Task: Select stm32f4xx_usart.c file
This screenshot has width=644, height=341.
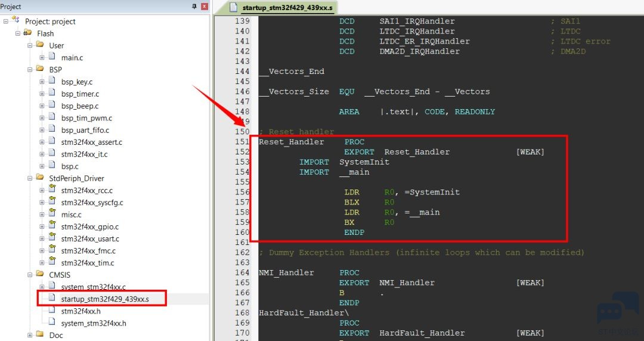Action: (90, 238)
